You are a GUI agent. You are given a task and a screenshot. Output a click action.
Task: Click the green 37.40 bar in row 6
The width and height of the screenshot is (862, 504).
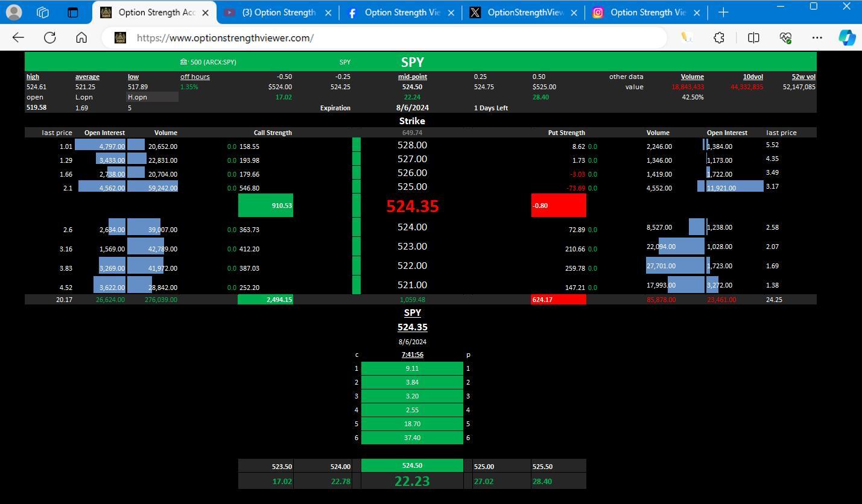click(x=412, y=438)
